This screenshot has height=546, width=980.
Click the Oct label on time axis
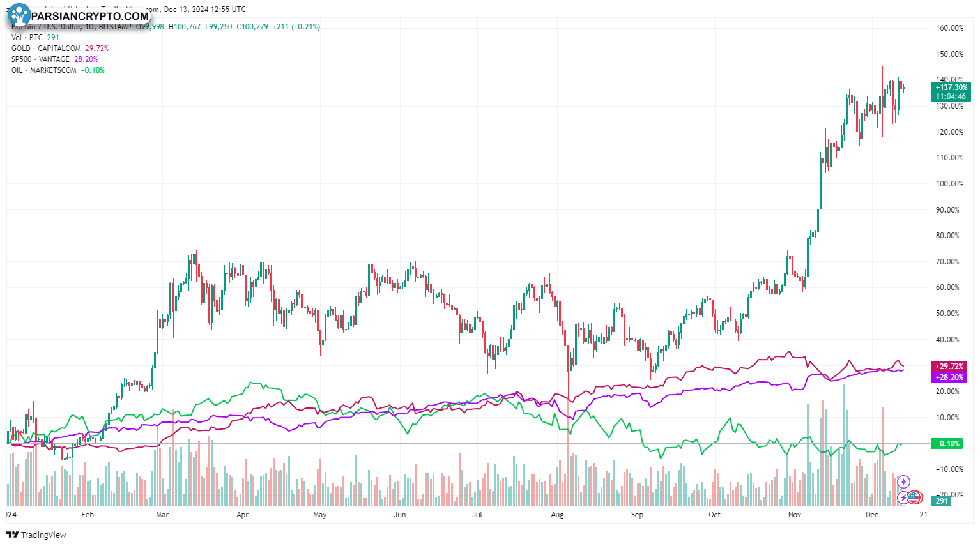[714, 515]
